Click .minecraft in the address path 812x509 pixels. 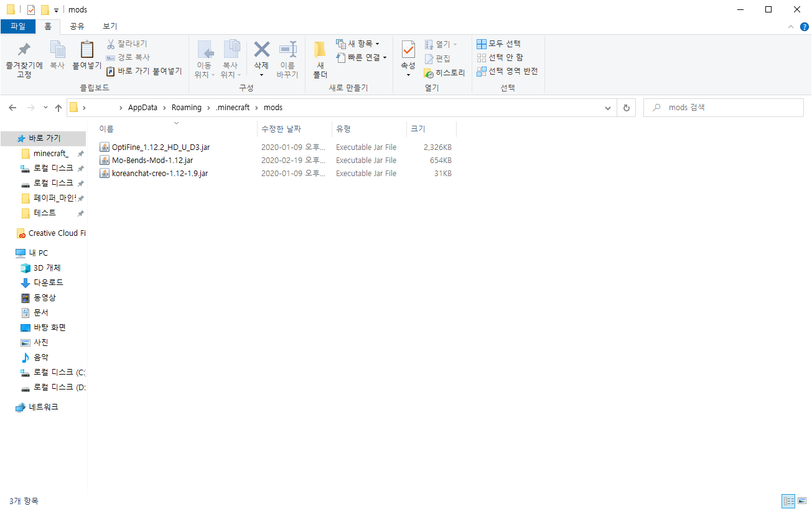pos(233,108)
